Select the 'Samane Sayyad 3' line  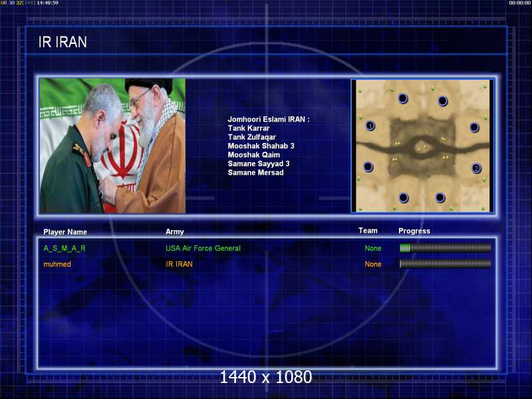(259, 164)
